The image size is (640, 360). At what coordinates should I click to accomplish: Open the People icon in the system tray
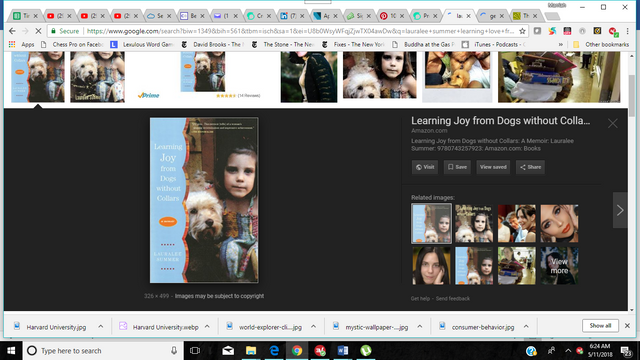pyautogui.click(x=551, y=351)
